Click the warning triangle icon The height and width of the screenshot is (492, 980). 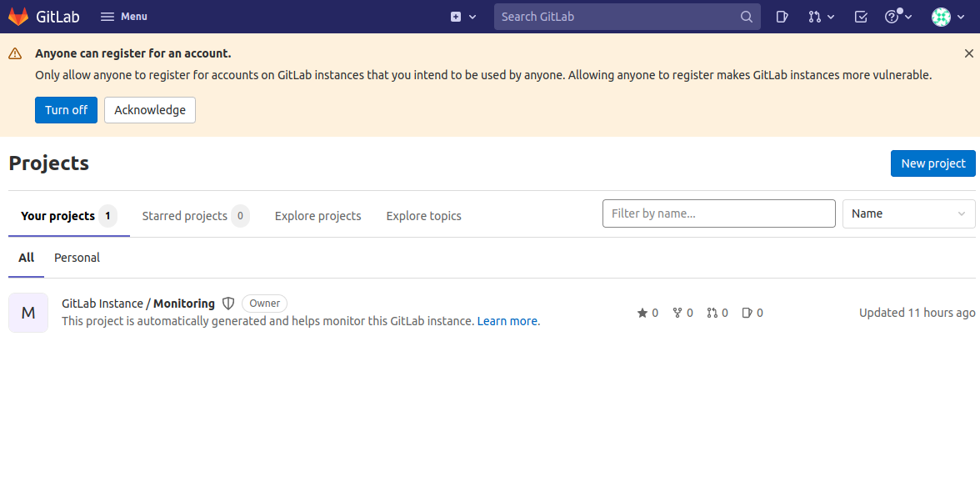click(x=15, y=53)
